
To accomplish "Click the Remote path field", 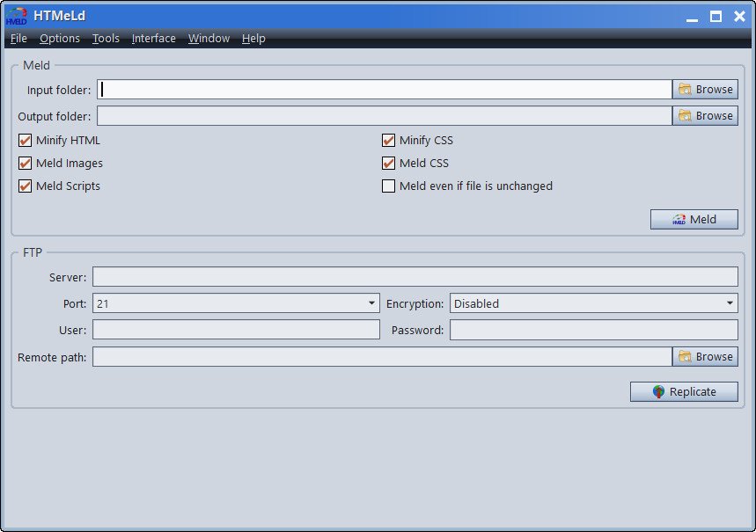I will [x=382, y=357].
